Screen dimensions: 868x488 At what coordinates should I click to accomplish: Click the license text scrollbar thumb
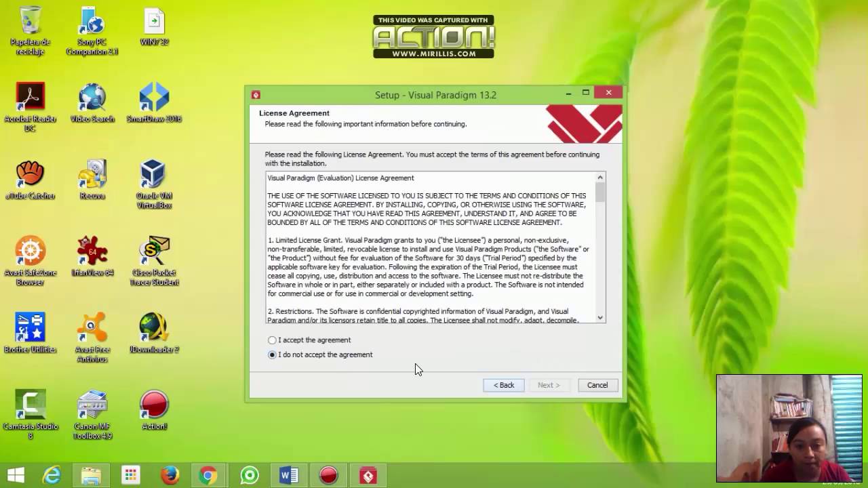pyautogui.click(x=600, y=192)
